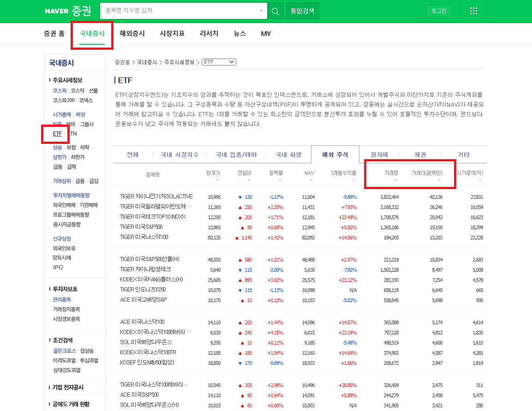Click the 그룹사 sidebar link
Image resolution: width=532 pixels, height=411 pixels.
tap(87, 124)
